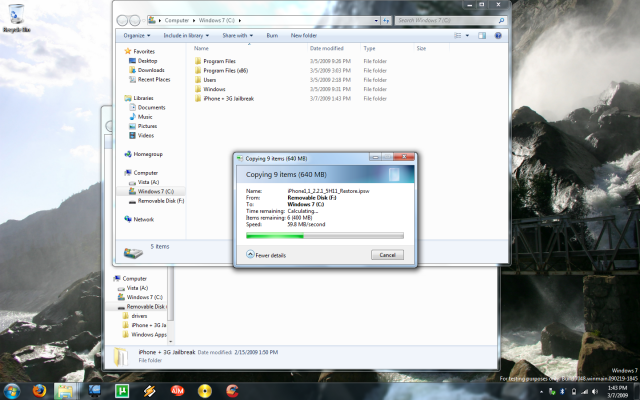Select Downloads in the navigation pane
This screenshot has width=640, height=400.
click(x=146, y=70)
